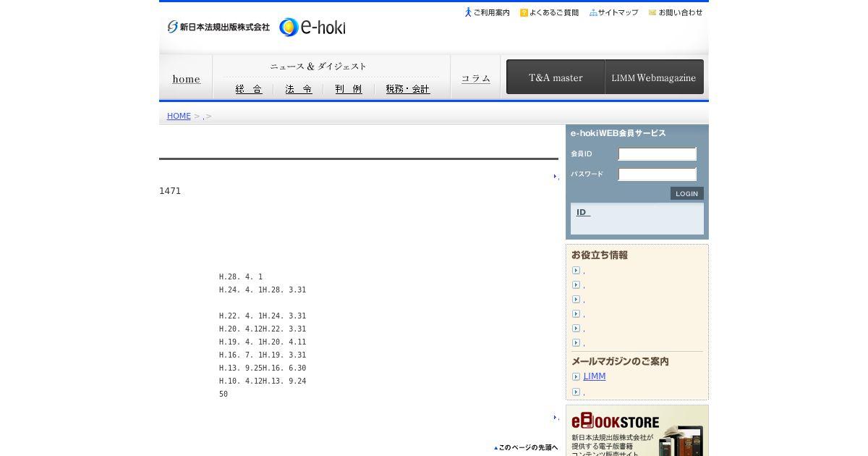Click small arrow link above このページの先頭へ
Screen dimensions: 868x456
[x=556, y=417]
